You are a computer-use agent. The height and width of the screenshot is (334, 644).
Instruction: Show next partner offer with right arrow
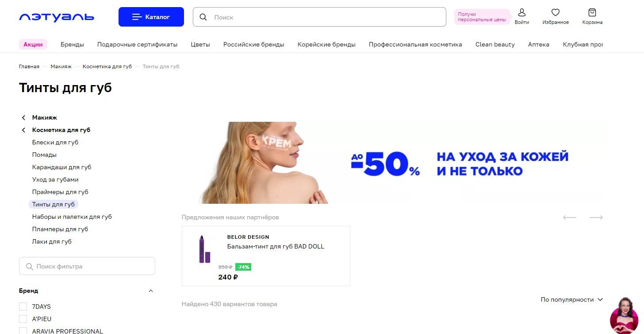pyautogui.click(x=596, y=217)
